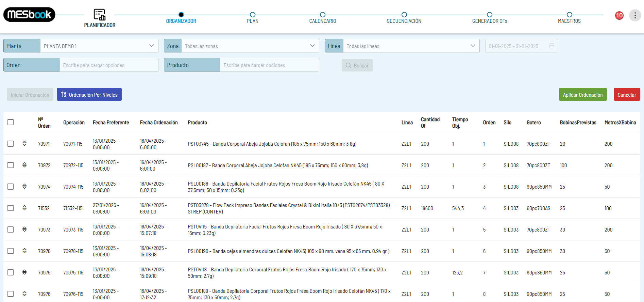
Task: Click the drag handle for order 70971
Action: coord(24,144)
